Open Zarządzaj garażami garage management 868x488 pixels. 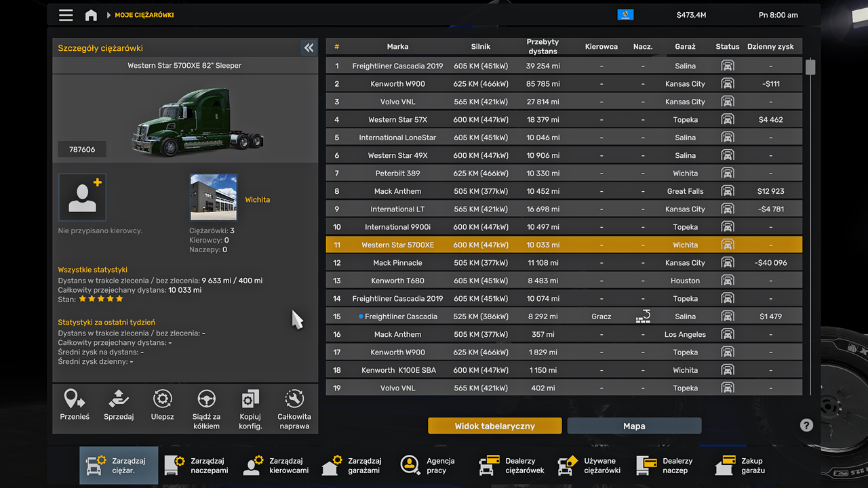tap(354, 466)
